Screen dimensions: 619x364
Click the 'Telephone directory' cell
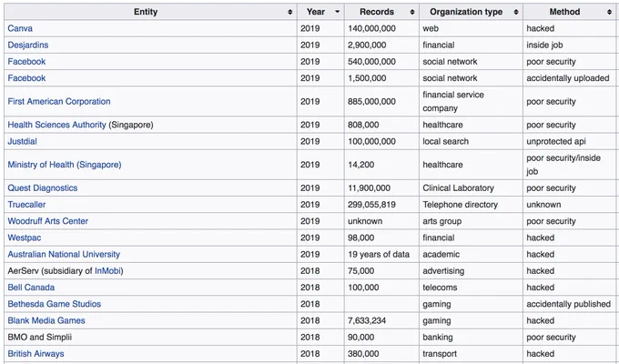point(471,205)
